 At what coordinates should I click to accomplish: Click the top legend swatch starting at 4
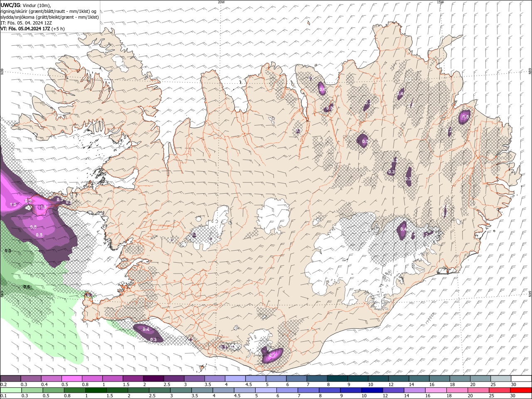pyautogui.click(x=235, y=379)
